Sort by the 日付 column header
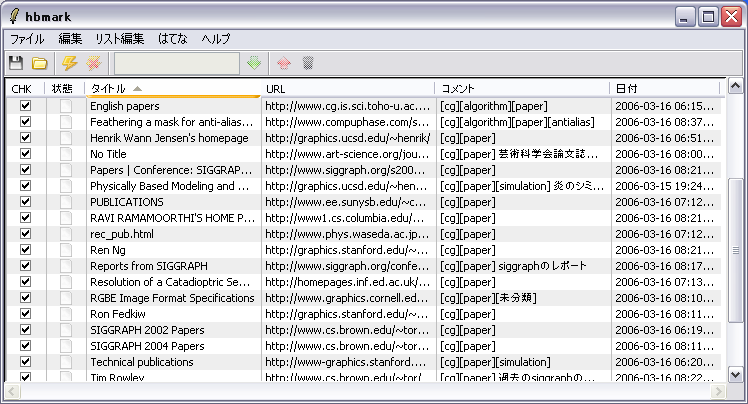Screen dimensions: 748x404 click(665, 89)
